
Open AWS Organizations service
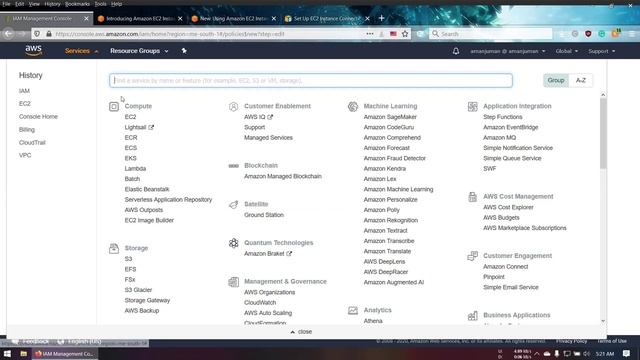pyautogui.click(x=269, y=292)
